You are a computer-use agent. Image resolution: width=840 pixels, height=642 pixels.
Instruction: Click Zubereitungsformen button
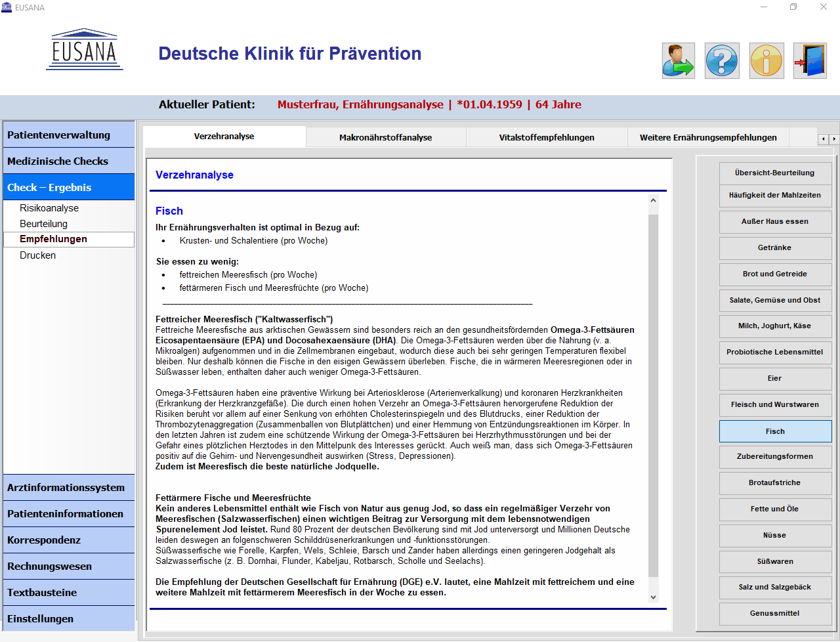775,456
